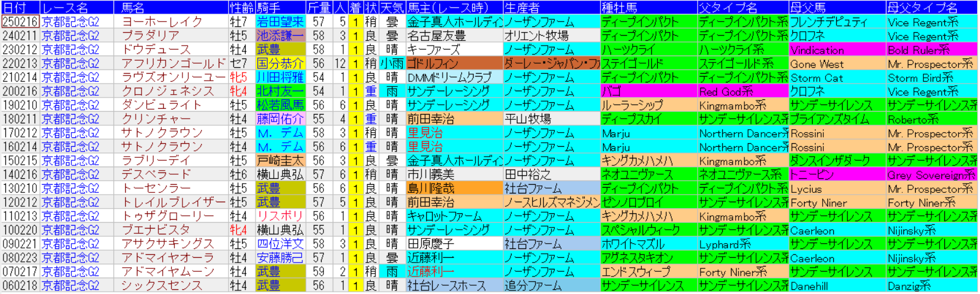Viewport: 980px width, 294px height.
Task: Click the date cell 060218
Action: click(x=20, y=286)
